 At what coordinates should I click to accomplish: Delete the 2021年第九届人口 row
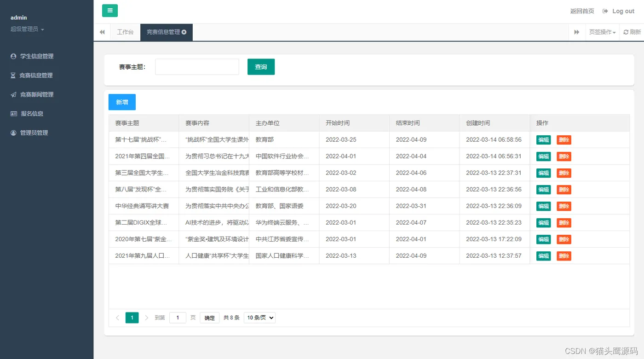[x=564, y=256]
